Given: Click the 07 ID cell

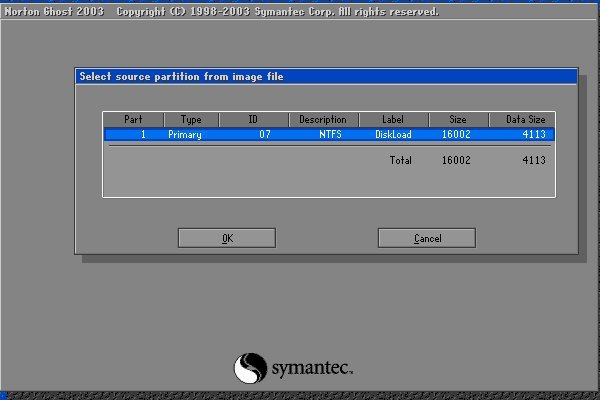Looking at the screenshot, I should pos(265,134).
